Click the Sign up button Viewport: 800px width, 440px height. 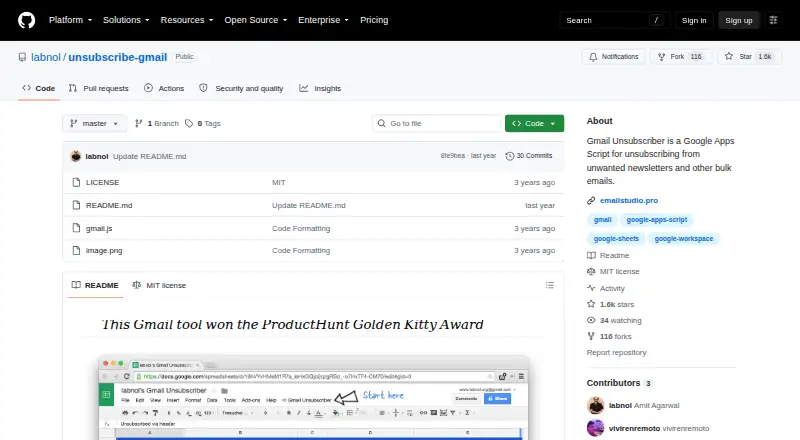[739, 20]
